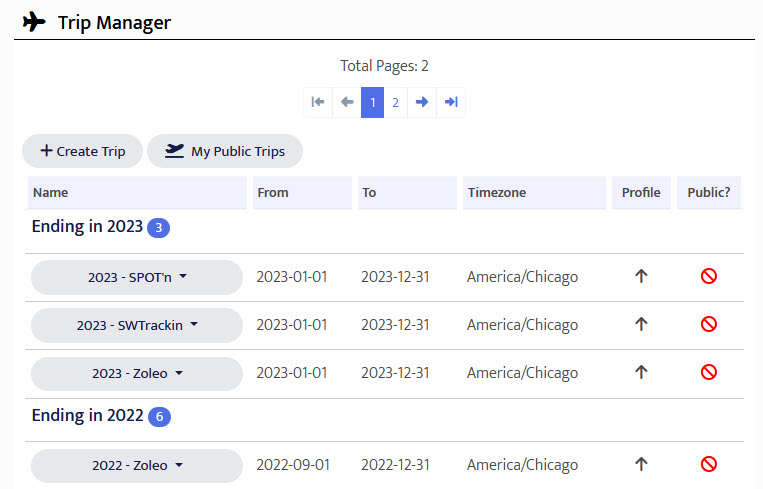Toggle public status of 2022 - Zoleo
The image size is (763, 489).
[709, 464]
